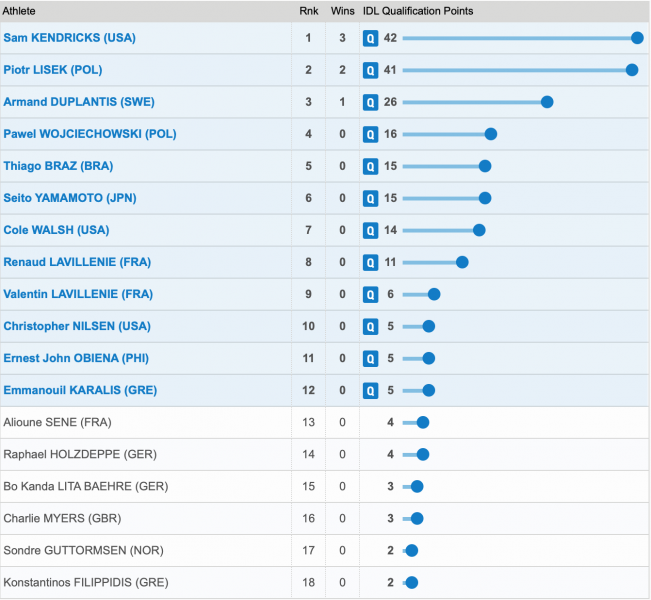Click the Q icon beside Thiago Braz's points
The width and height of the screenshot is (651, 600).
tap(370, 166)
